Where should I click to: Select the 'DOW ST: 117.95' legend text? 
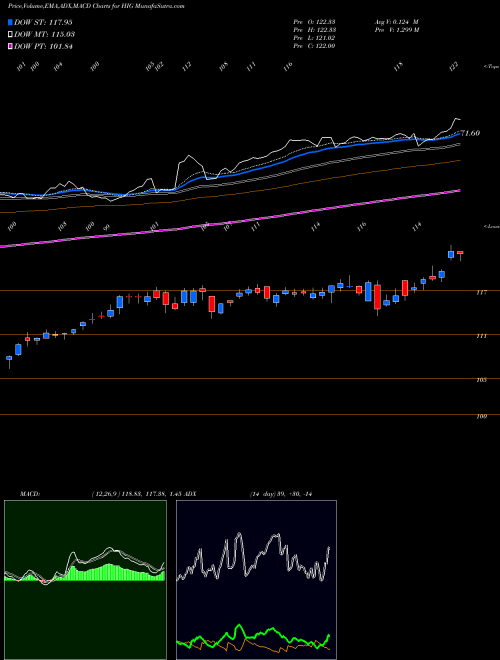click(x=43, y=22)
